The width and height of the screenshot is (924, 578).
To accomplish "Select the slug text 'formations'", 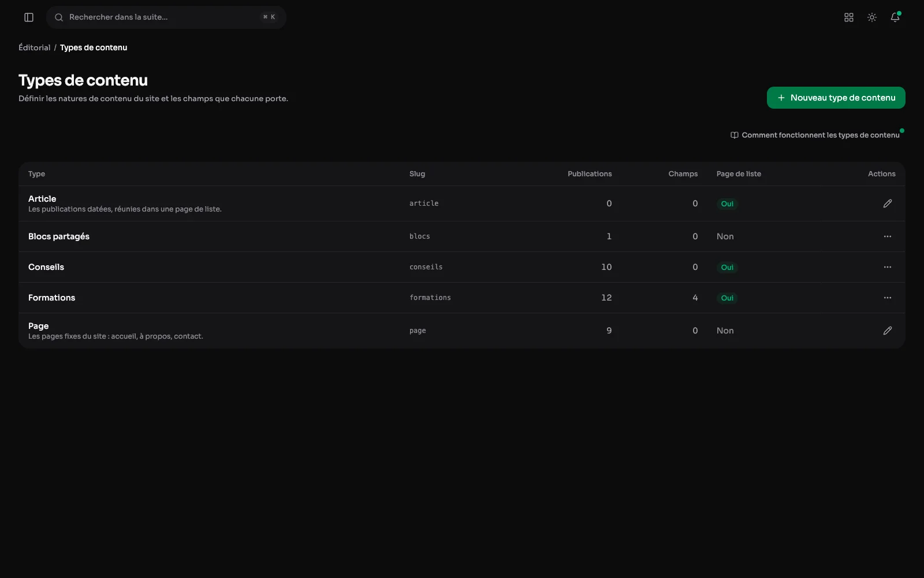I will click(430, 298).
